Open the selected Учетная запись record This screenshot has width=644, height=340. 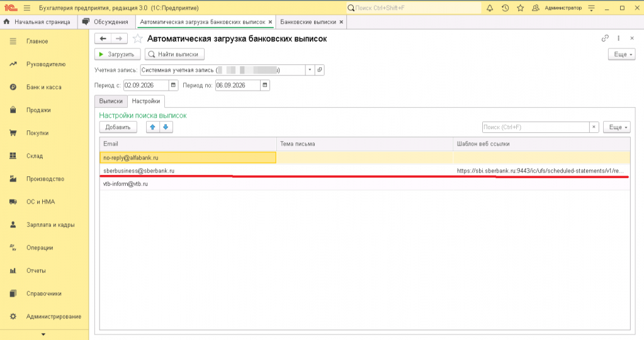[320, 71]
